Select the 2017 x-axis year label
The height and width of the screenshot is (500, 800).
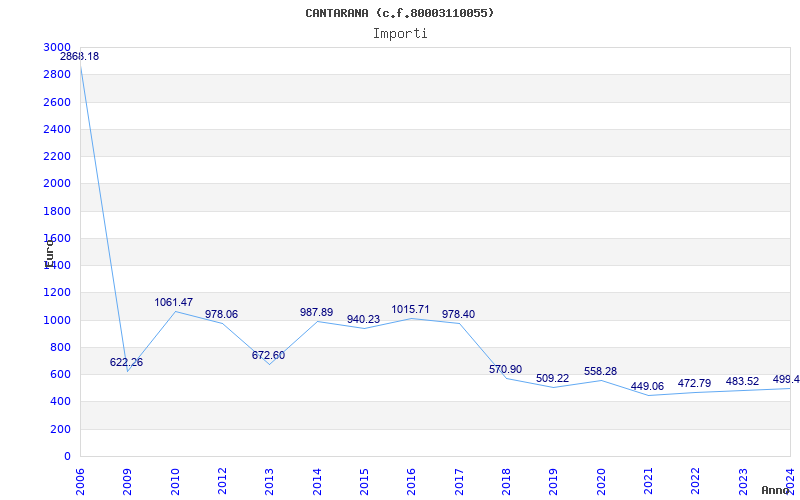click(x=459, y=481)
